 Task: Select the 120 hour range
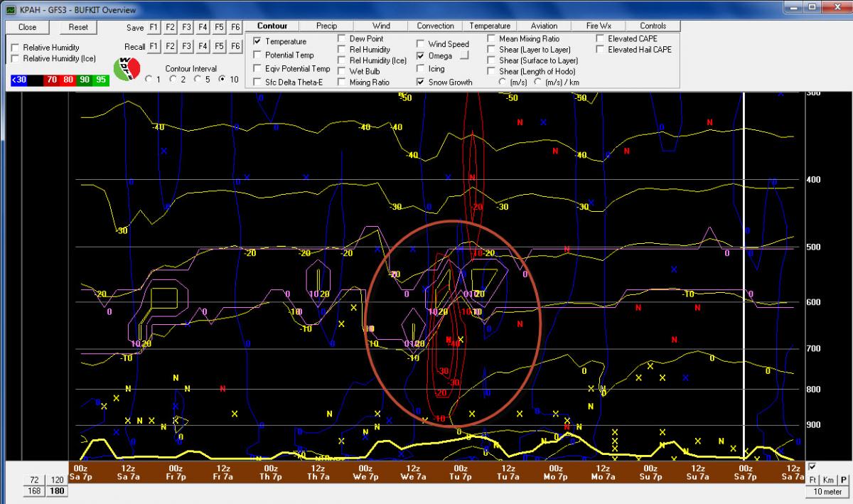pyautogui.click(x=57, y=480)
